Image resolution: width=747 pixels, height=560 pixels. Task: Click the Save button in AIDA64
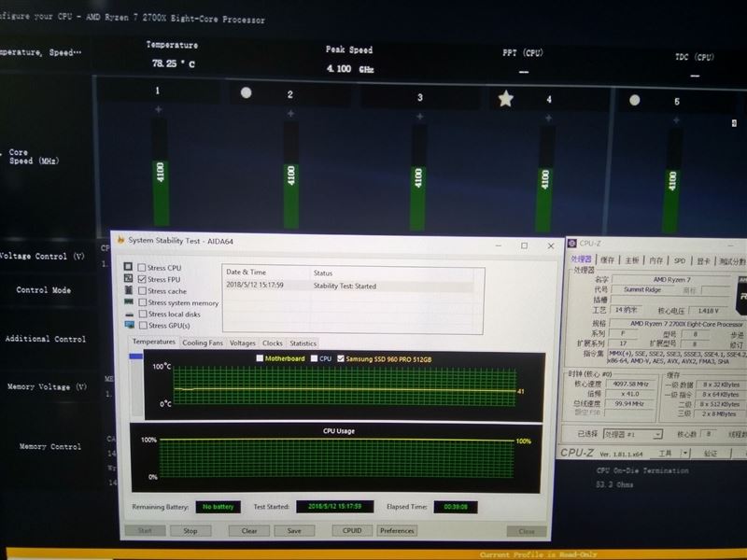pos(294,530)
